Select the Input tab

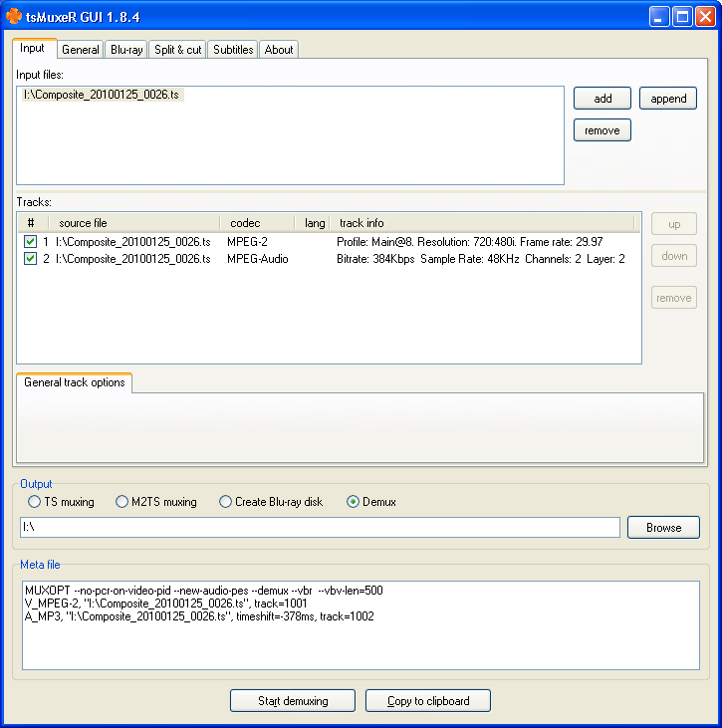pyautogui.click(x=33, y=48)
